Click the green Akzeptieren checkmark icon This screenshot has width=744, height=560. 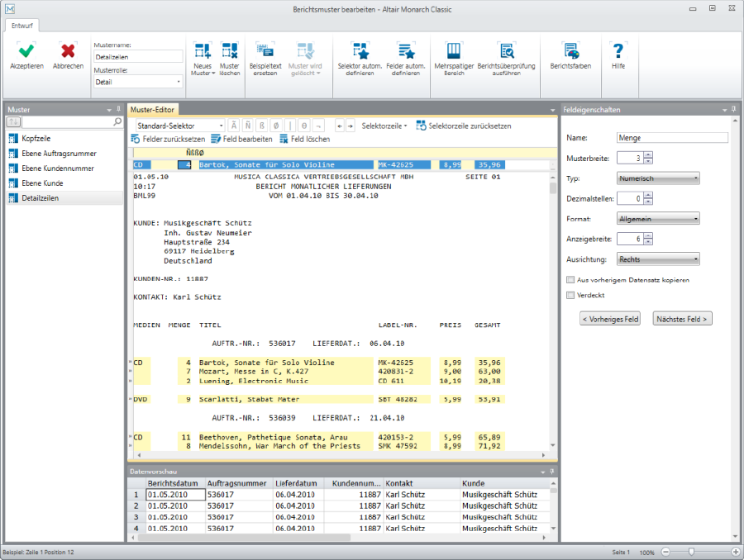tap(26, 50)
